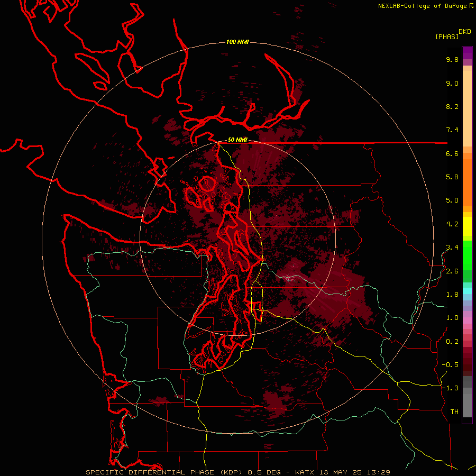Image resolution: width=476 pixels, height=476 pixels.
Task: Click the Specific Differential Phase caption
Action: point(237,472)
